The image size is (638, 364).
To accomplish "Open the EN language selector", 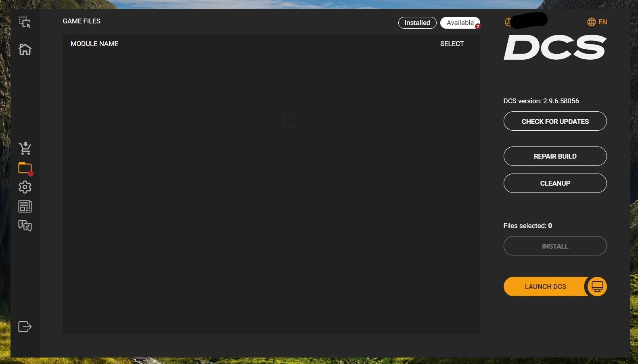I will tap(597, 22).
